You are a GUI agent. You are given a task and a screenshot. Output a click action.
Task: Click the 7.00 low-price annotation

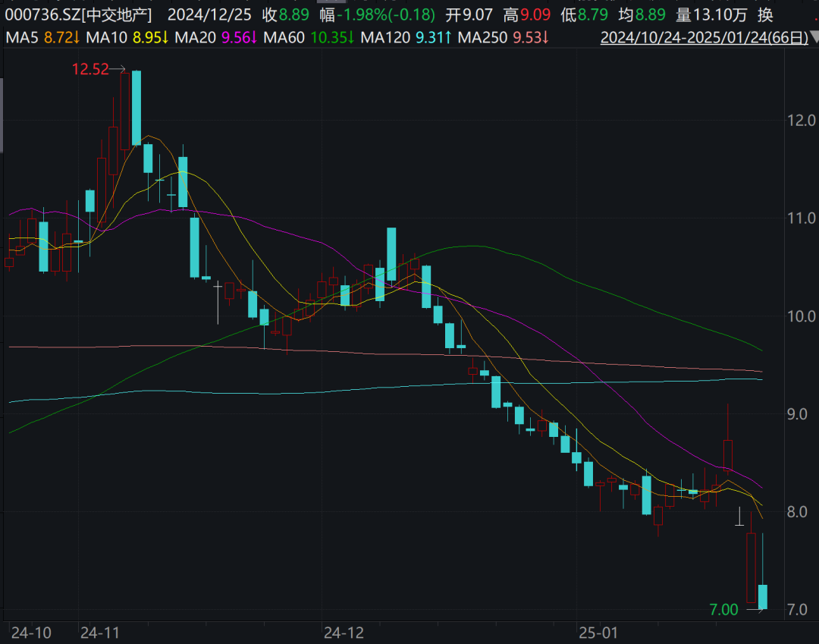pos(724,610)
